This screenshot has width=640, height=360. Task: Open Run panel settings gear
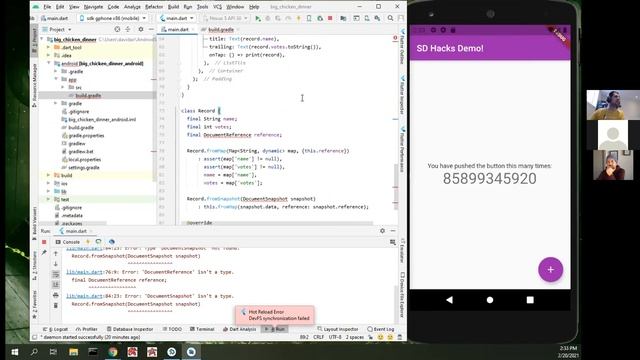382,231
